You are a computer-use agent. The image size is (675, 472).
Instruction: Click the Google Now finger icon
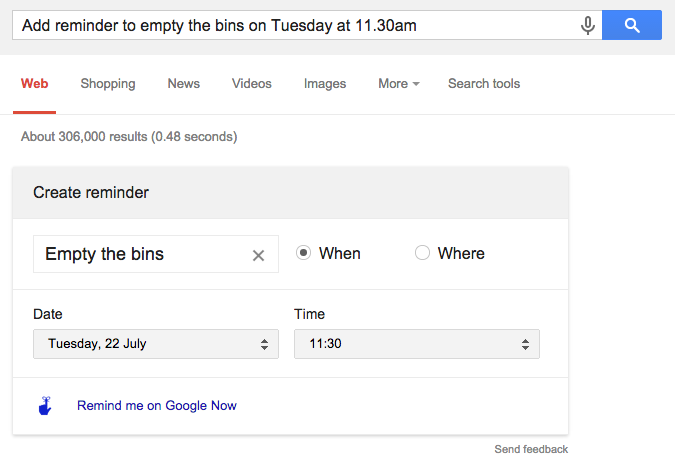pos(44,406)
